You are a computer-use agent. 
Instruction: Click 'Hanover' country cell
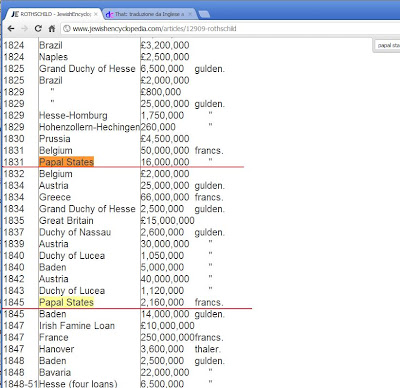tap(57, 349)
